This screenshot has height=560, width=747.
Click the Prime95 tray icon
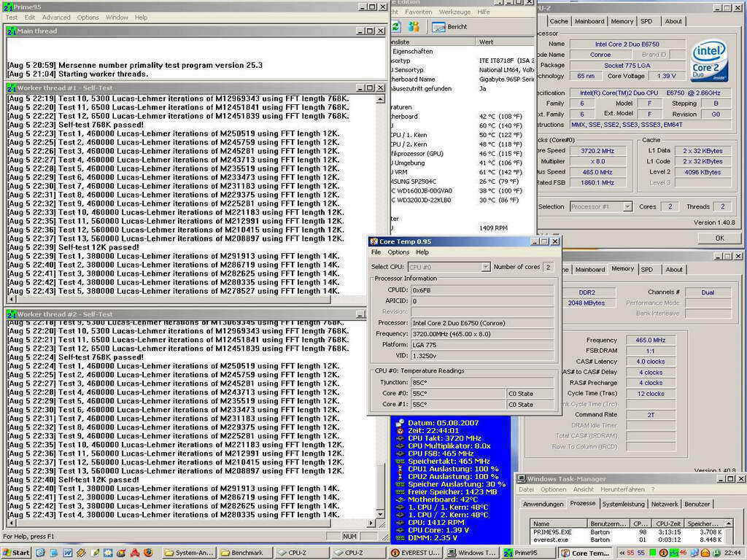point(673,553)
